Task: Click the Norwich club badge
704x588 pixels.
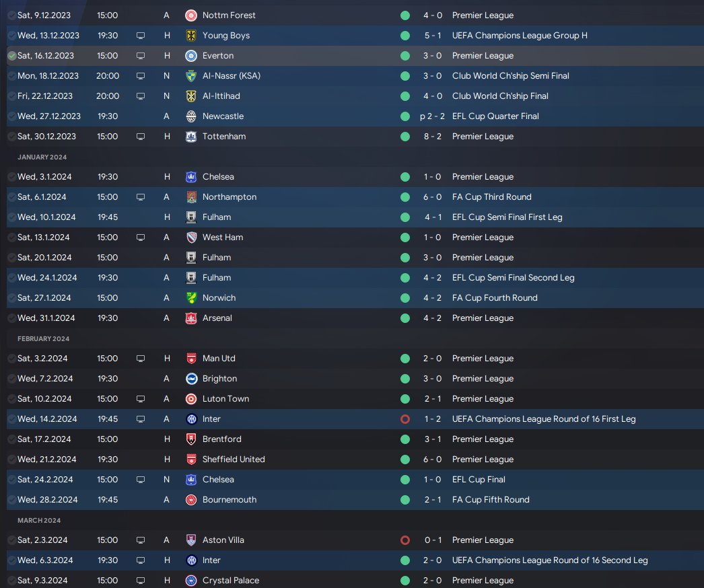Action: tap(191, 297)
